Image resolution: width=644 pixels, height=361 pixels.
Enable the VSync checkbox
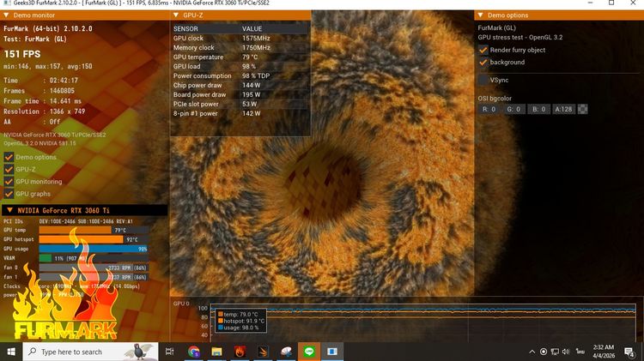click(483, 80)
